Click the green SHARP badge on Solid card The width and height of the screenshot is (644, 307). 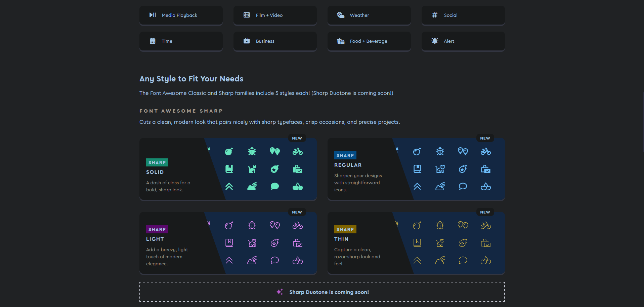click(157, 162)
